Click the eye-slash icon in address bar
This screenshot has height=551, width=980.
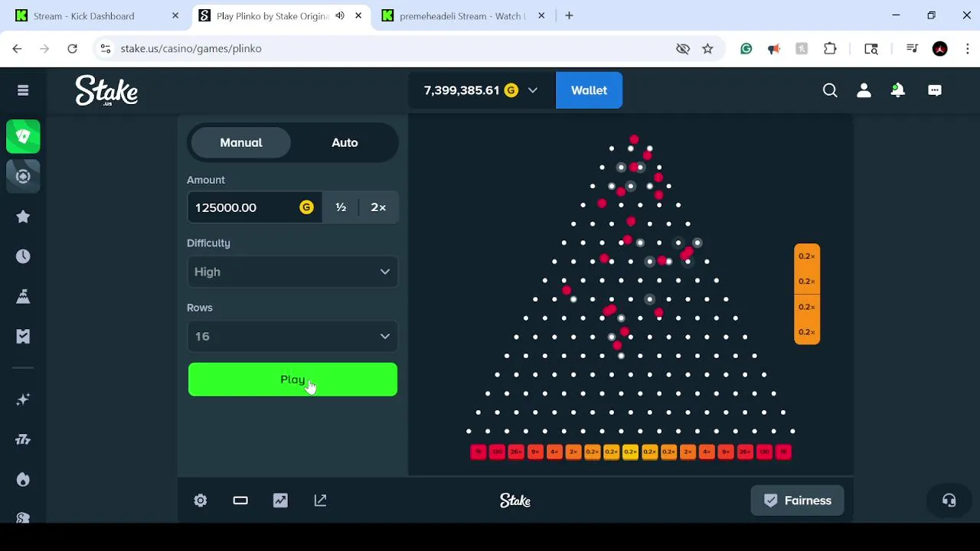click(683, 48)
